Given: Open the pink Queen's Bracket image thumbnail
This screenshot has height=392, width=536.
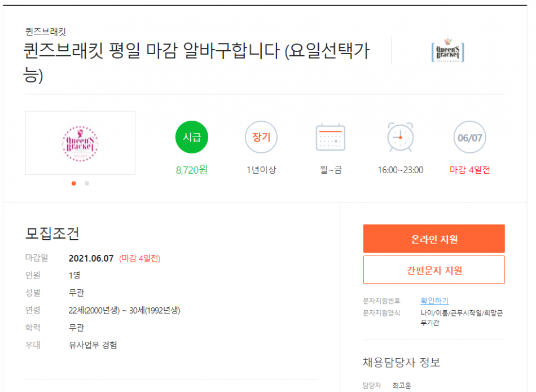Looking at the screenshot, I should (x=80, y=143).
